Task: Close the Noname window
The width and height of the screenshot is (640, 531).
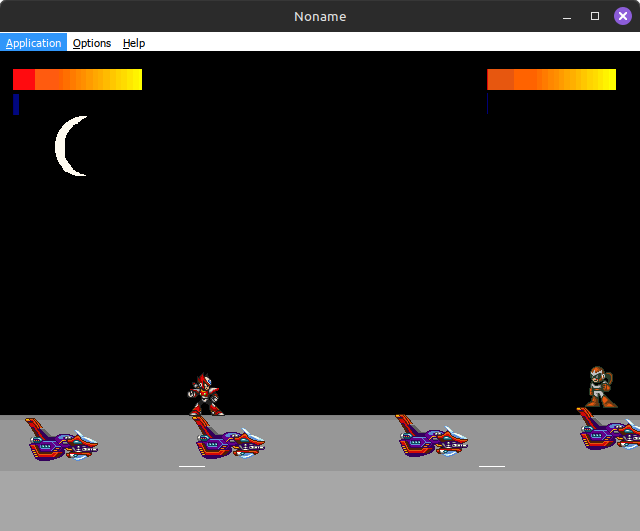Action: (623, 16)
